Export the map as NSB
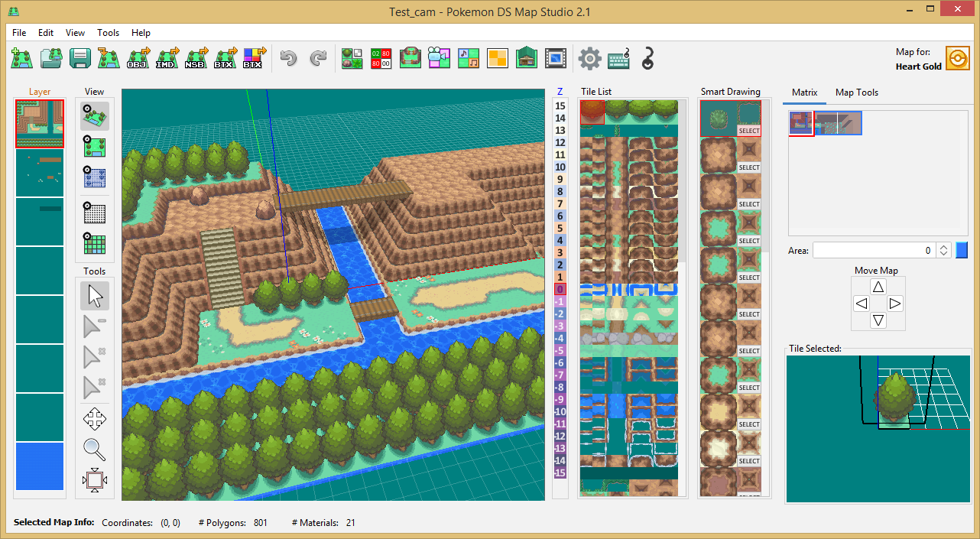The image size is (980, 539). click(x=196, y=58)
